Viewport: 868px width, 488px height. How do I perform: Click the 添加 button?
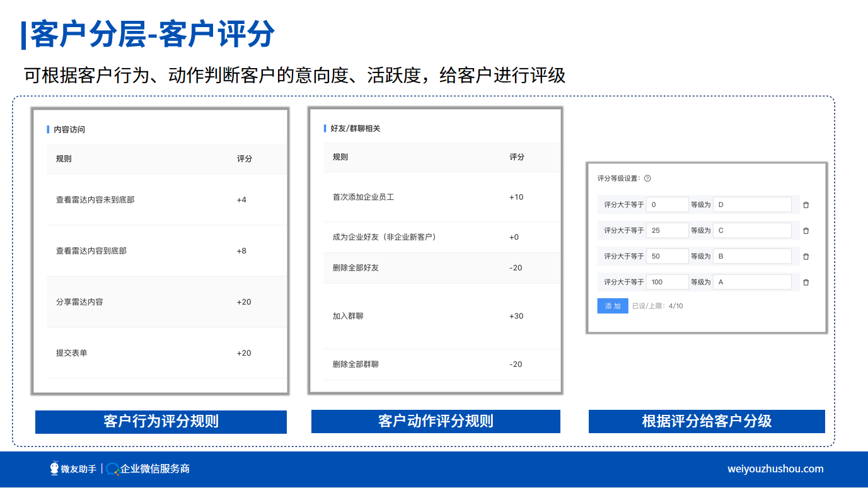(x=613, y=306)
